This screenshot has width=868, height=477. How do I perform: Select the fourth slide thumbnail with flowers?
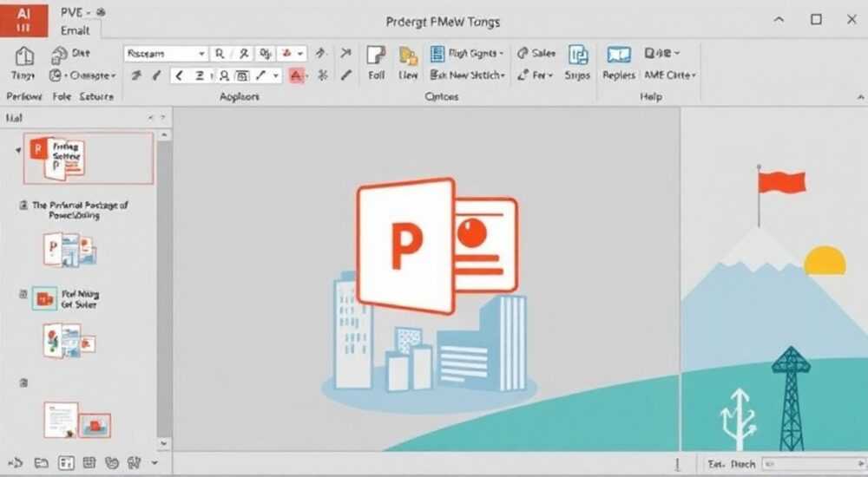[69, 341]
